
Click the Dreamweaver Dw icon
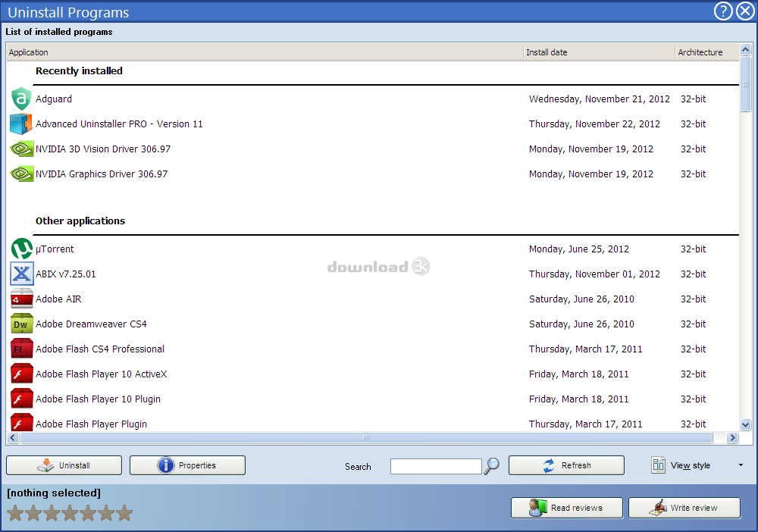22,324
